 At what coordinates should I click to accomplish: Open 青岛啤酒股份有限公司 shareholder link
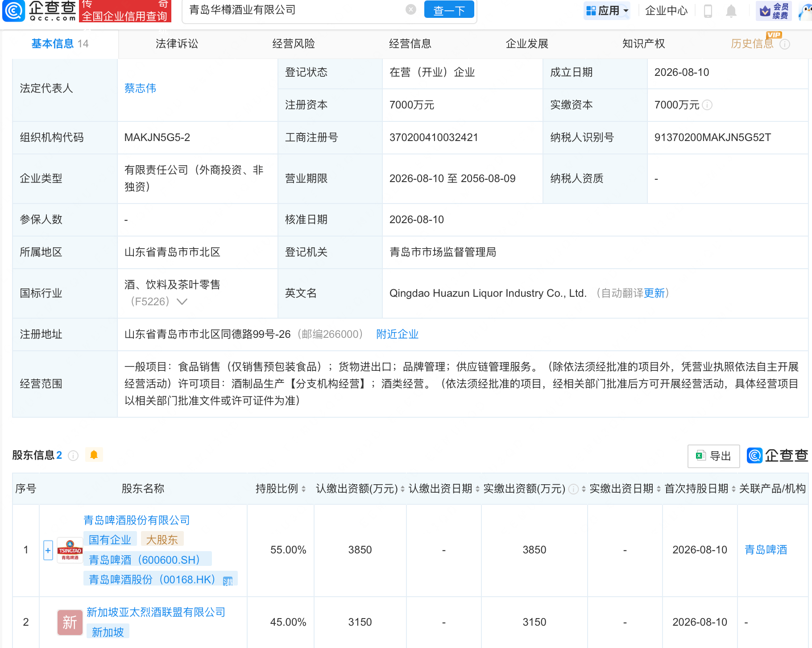point(137,520)
